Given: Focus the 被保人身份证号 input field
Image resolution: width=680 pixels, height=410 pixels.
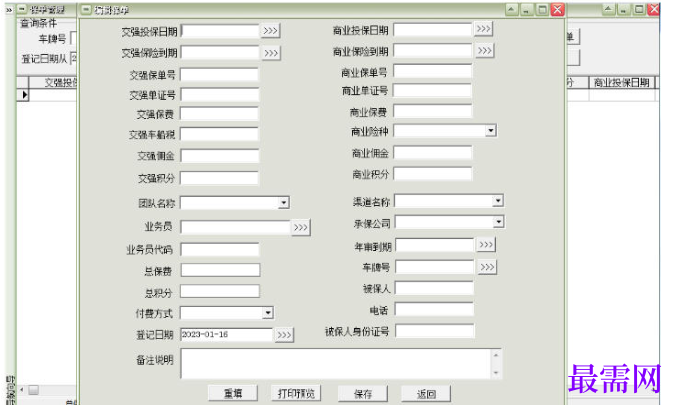Looking at the screenshot, I should [x=435, y=331].
